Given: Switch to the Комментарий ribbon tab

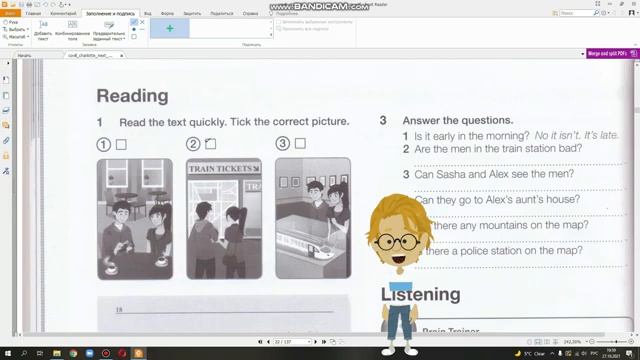Looking at the screenshot, I should tap(63, 13).
